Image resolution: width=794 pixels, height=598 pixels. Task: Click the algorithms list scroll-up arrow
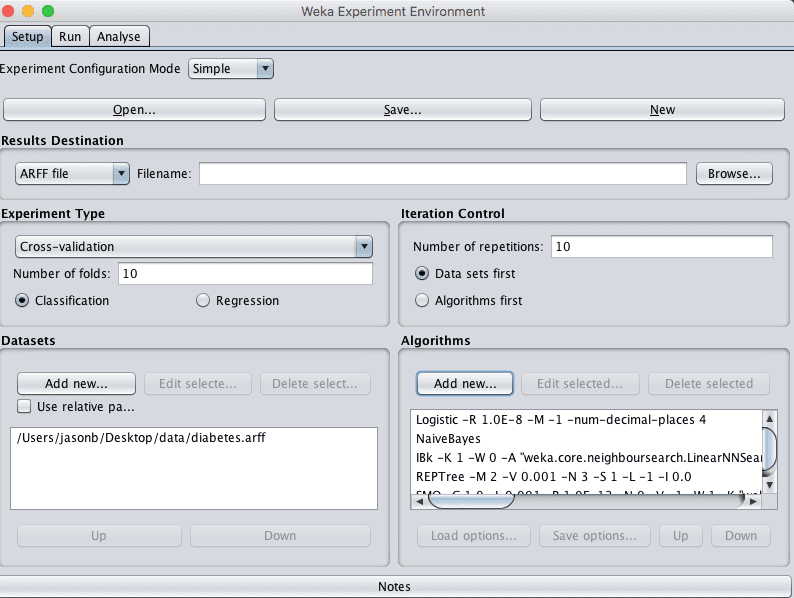[x=770, y=418]
